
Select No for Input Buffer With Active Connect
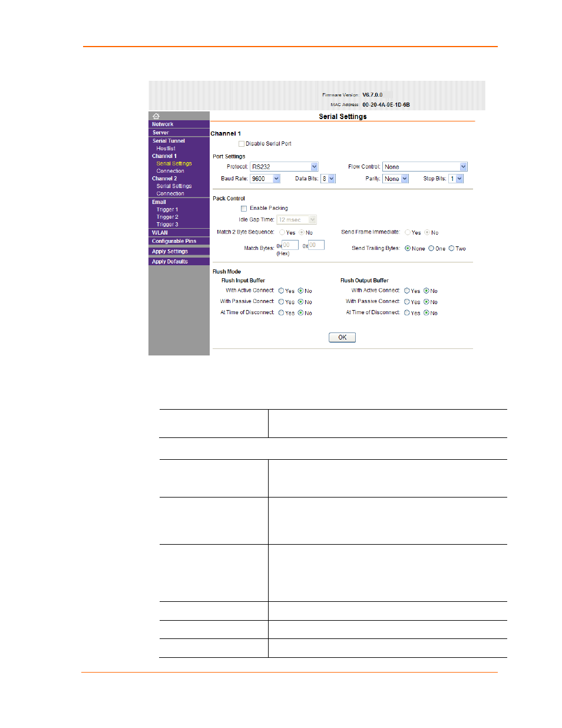click(x=300, y=291)
